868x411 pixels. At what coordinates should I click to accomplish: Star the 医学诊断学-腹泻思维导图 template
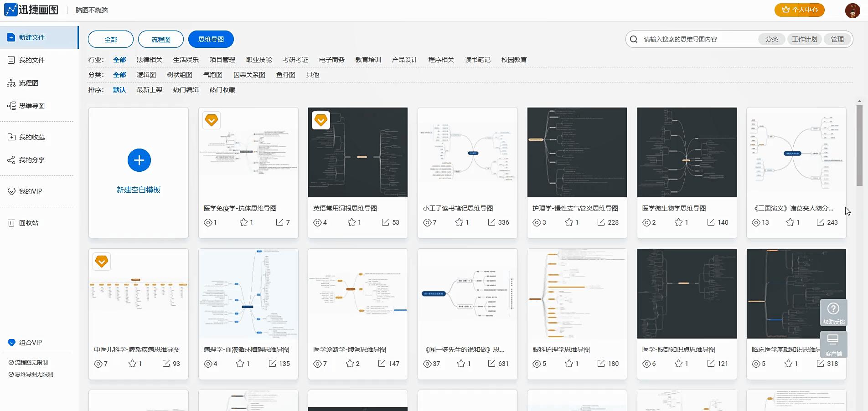[x=350, y=364]
